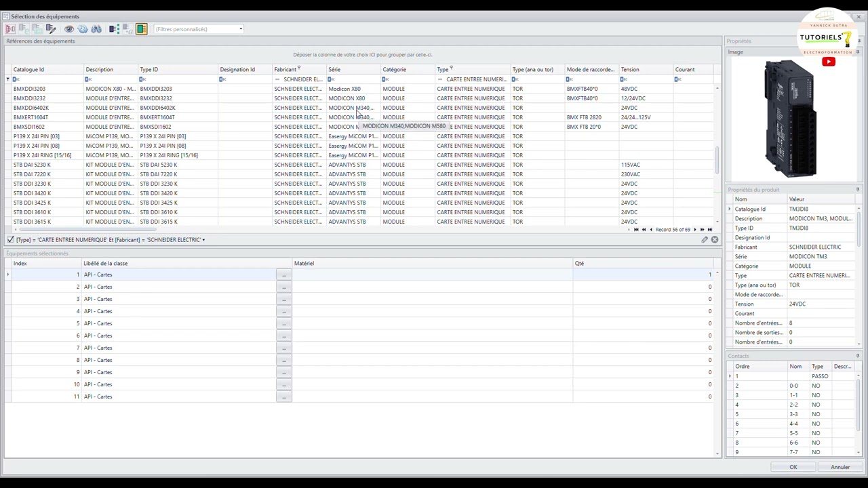The height and width of the screenshot is (488, 868).
Task: Click Catalogue Id filter row cell
Action: point(47,79)
